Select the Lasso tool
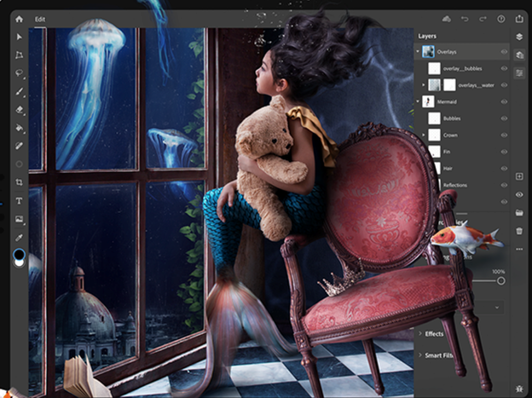 point(19,73)
